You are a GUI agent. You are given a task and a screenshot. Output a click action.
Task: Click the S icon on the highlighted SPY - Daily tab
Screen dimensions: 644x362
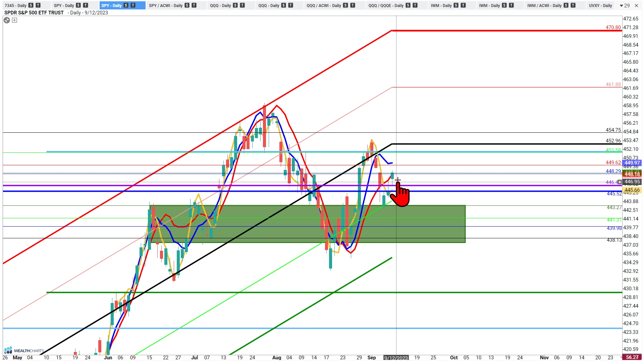pyautogui.click(x=126, y=5)
